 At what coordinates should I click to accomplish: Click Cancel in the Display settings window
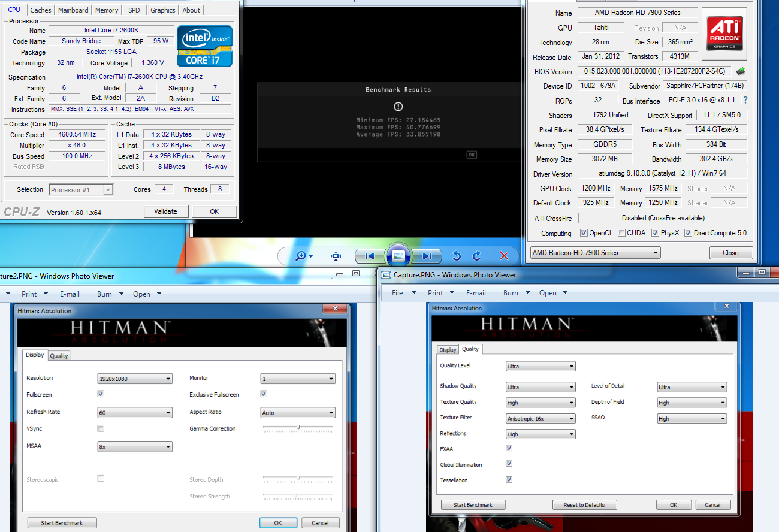tap(320, 523)
